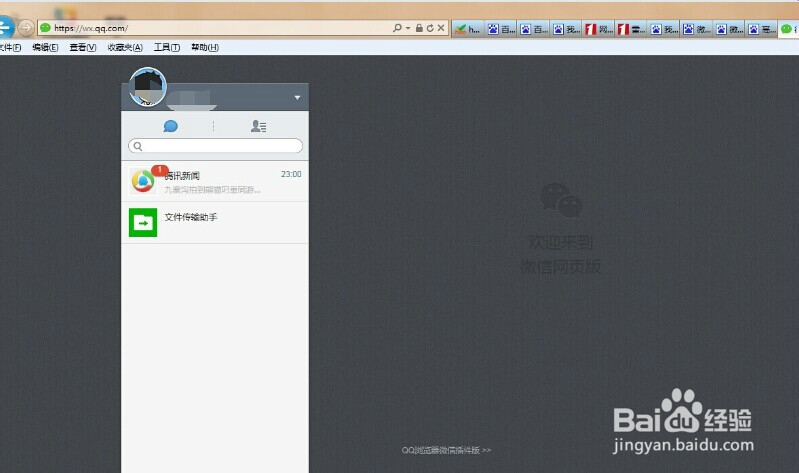Click the search magnifier in the address bar
The image size is (799, 473).
397,28
